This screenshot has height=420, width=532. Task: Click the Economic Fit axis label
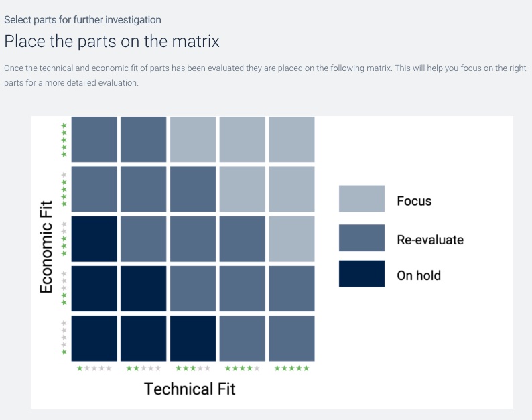[46, 247]
